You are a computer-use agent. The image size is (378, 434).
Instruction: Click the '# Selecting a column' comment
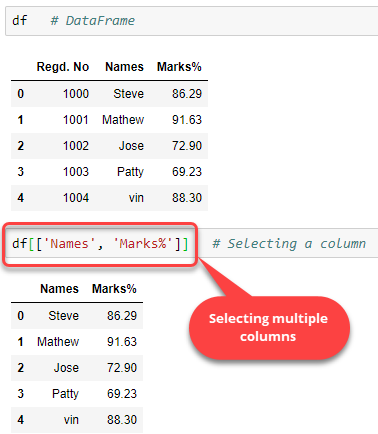(289, 244)
